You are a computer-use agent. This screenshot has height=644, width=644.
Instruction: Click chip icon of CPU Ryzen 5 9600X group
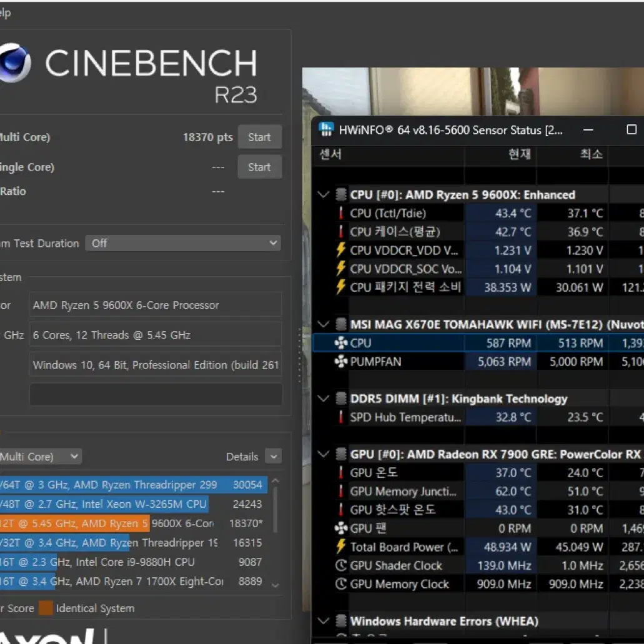pos(341,195)
